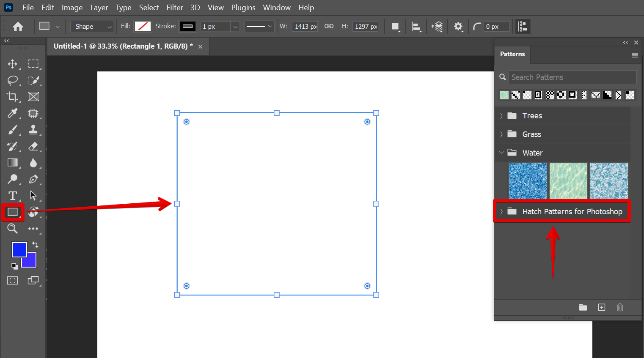Select the Eyedropper tool

pos(13,113)
